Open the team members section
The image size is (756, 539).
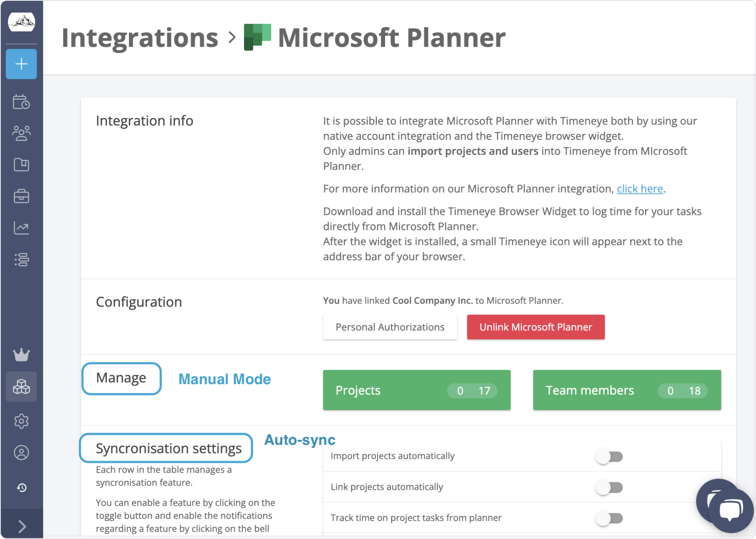[21, 133]
